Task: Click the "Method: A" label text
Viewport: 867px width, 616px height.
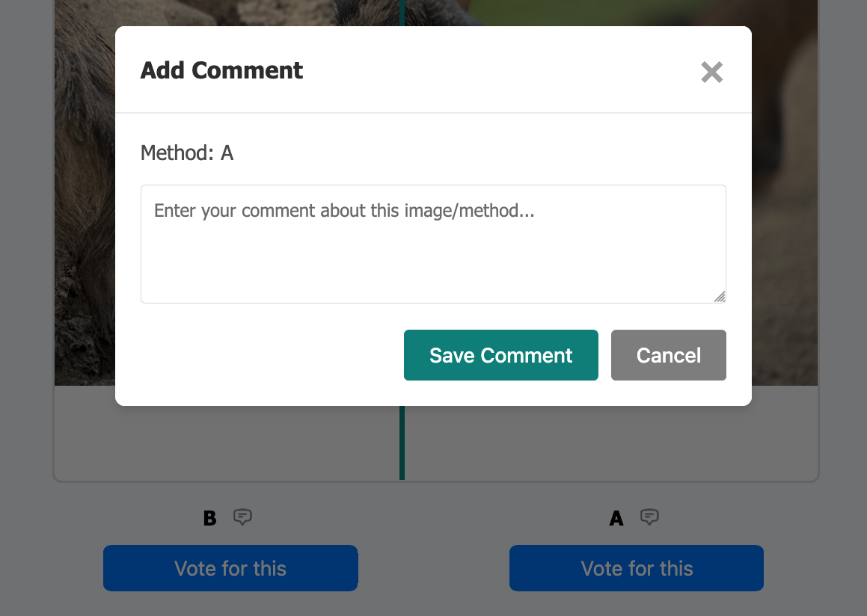Action: coord(187,153)
